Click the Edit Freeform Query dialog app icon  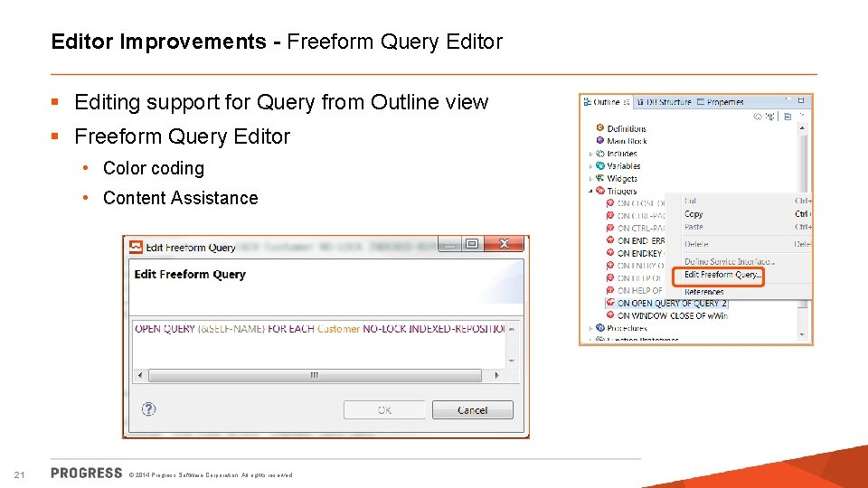click(x=136, y=247)
